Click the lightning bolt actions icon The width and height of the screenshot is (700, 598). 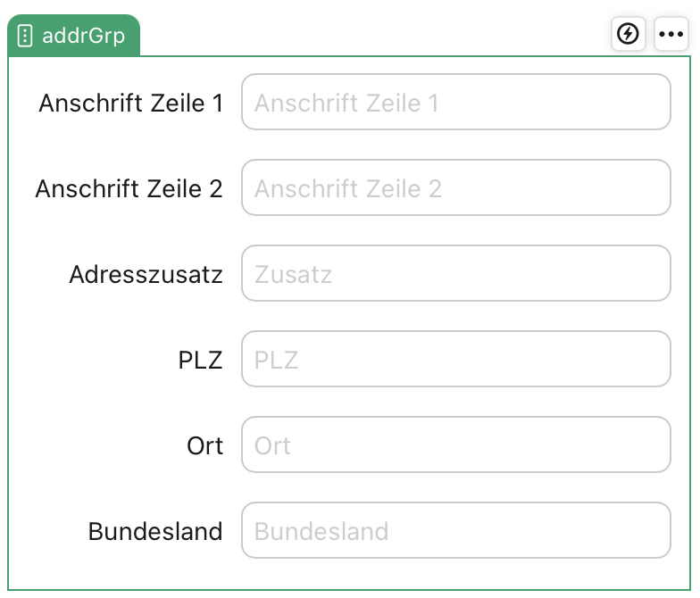point(629,34)
